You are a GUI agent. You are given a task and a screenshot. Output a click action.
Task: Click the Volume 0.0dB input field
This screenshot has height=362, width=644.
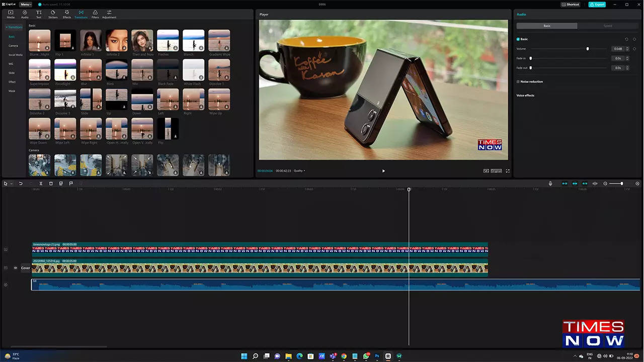click(617, 49)
